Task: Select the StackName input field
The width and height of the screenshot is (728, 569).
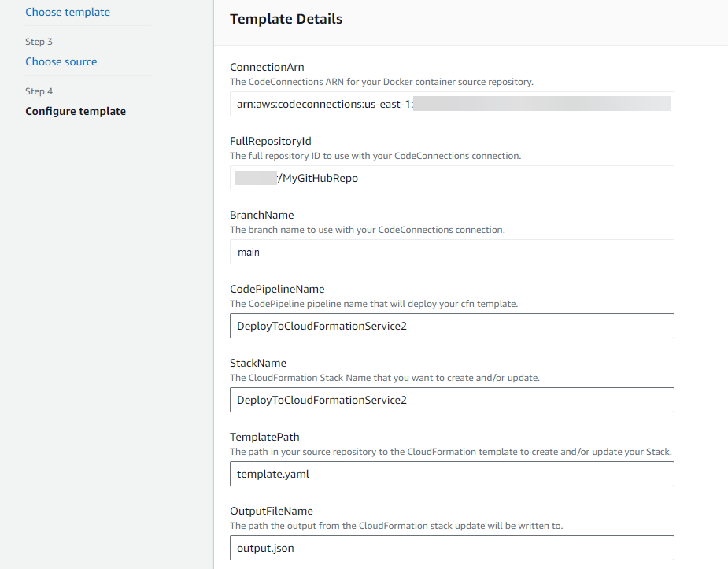Action: [451, 400]
